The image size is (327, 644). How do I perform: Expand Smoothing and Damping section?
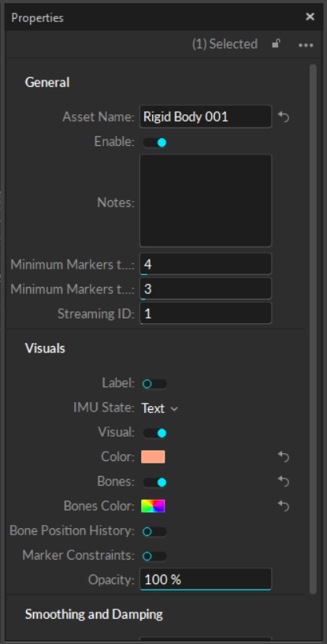pyautogui.click(x=94, y=614)
